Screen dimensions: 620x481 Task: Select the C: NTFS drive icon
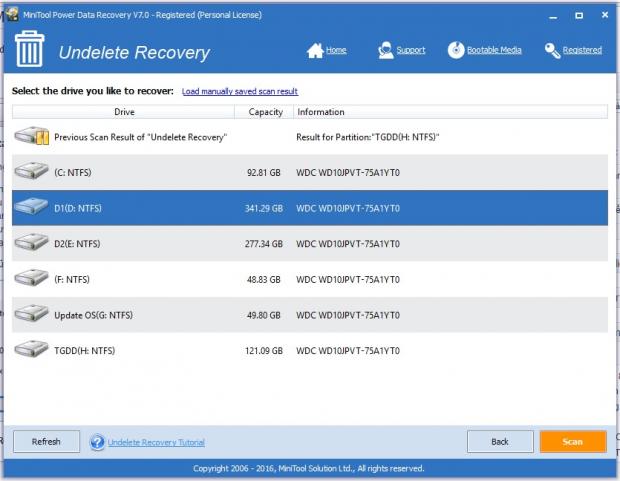tap(32, 172)
